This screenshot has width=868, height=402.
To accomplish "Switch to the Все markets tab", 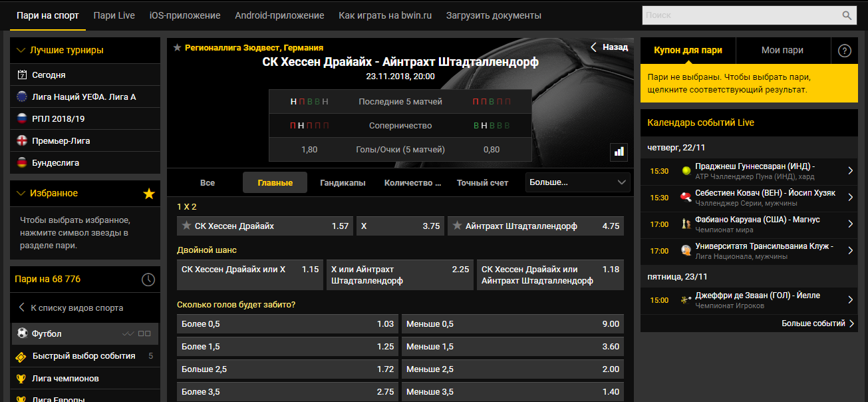I will pos(208,182).
